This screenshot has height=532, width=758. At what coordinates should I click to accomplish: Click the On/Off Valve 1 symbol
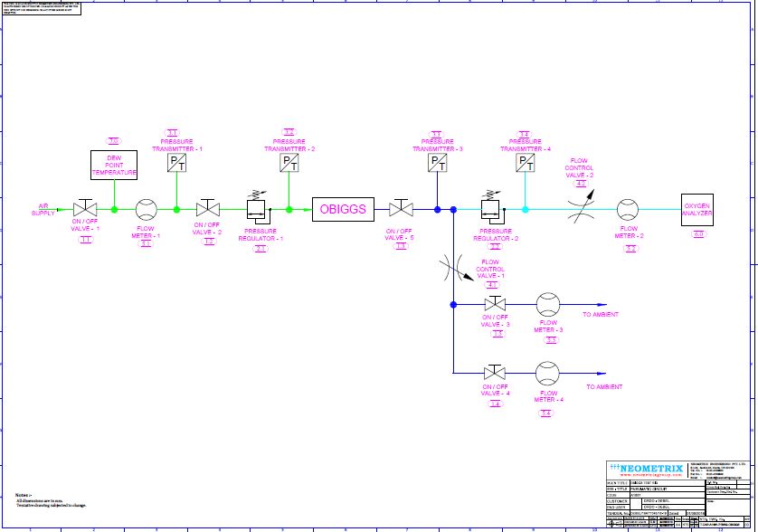click(87, 209)
